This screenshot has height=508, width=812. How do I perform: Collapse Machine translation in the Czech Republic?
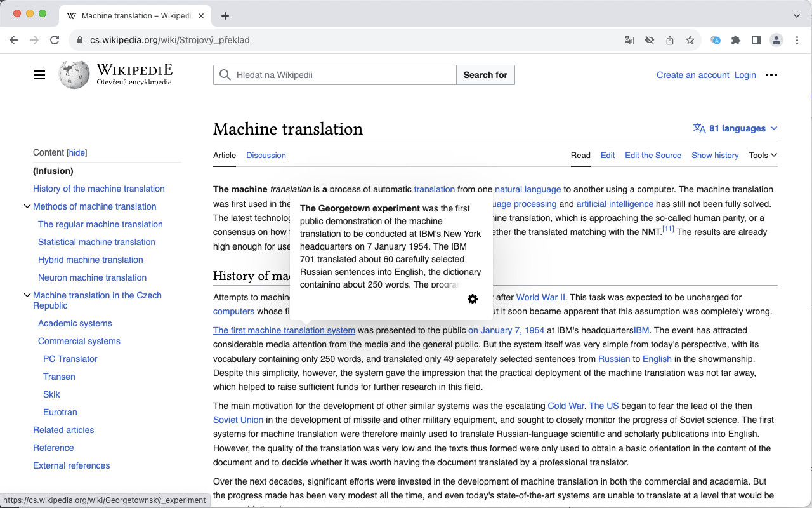click(27, 295)
